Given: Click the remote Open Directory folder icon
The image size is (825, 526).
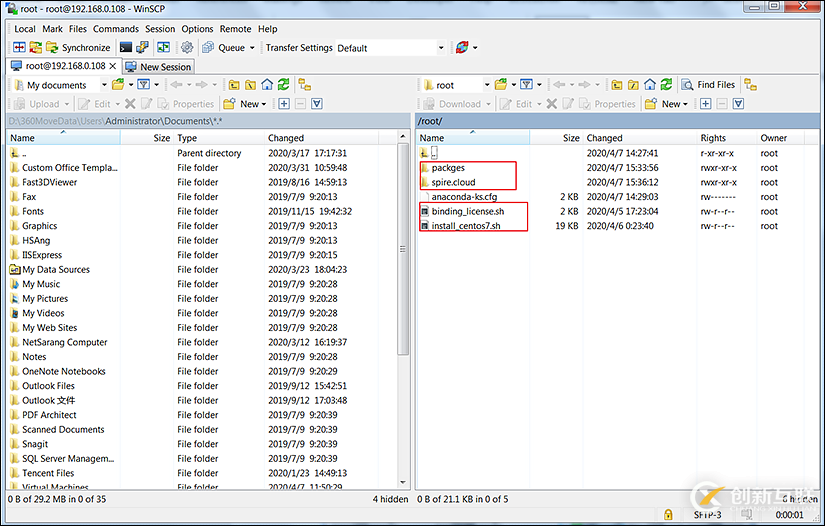Looking at the screenshot, I should (500, 84).
